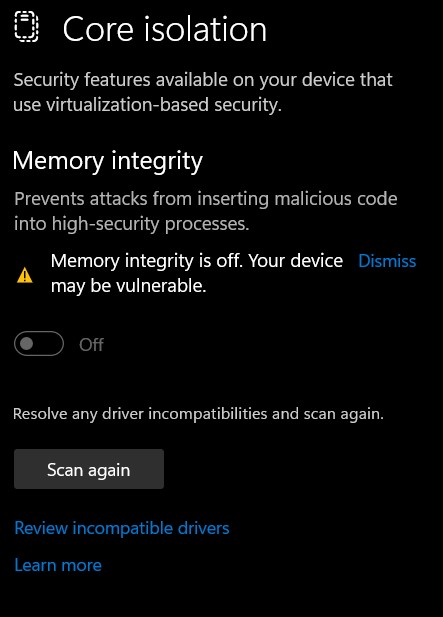Click the Memory integrity is off message

pyautogui.click(x=197, y=273)
